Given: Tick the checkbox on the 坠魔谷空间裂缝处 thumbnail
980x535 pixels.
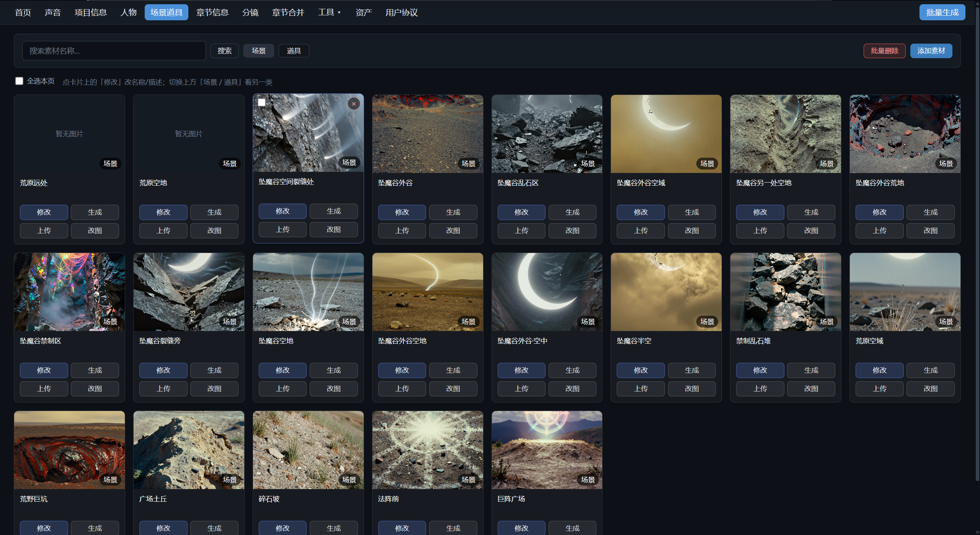Looking at the screenshot, I should click(x=262, y=102).
